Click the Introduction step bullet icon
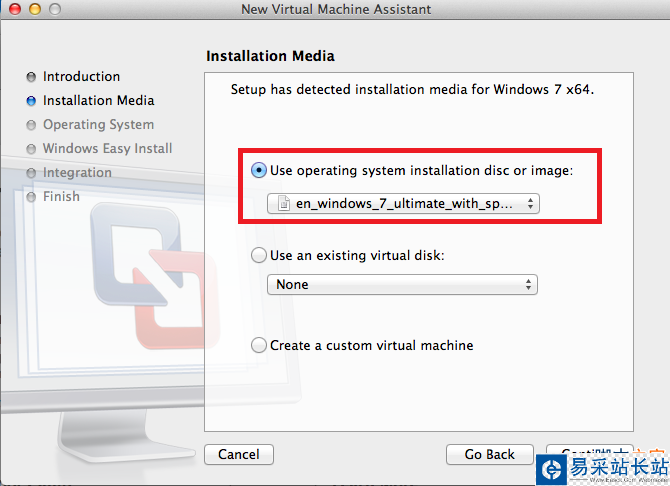Image resolution: width=670 pixels, height=486 pixels. (32, 77)
